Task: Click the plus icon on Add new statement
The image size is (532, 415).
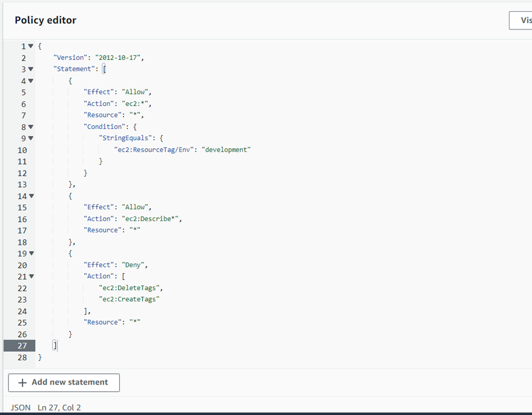Action: click(x=22, y=383)
